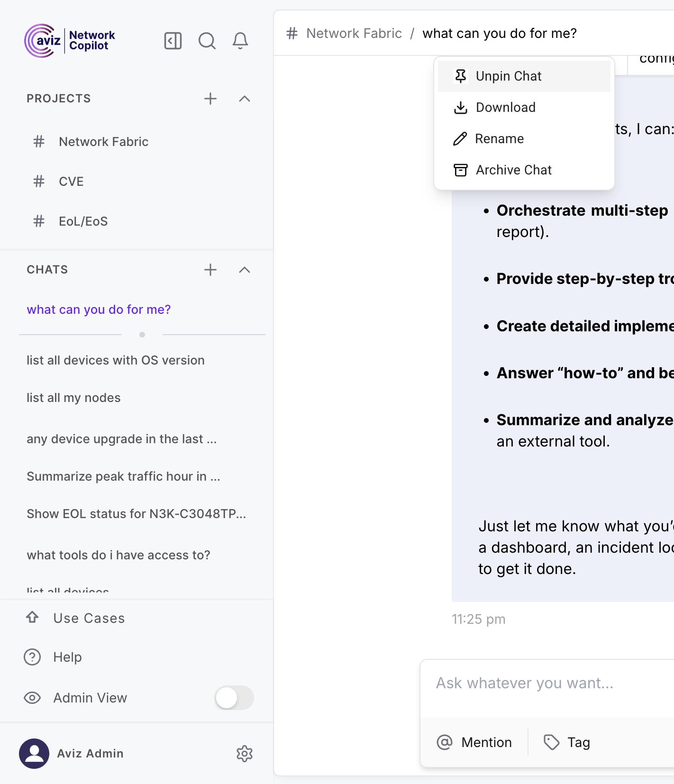
Task: Click the Mention at-sign button
Action: [x=474, y=742]
